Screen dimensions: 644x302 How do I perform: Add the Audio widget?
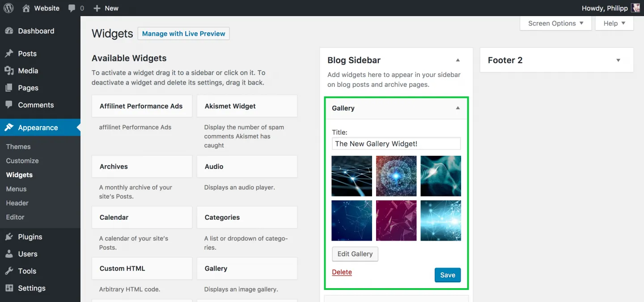pyautogui.click(x=247, y=166)
